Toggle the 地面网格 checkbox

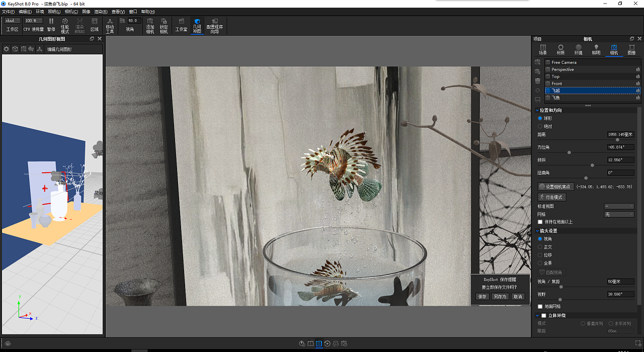(540, 306)
